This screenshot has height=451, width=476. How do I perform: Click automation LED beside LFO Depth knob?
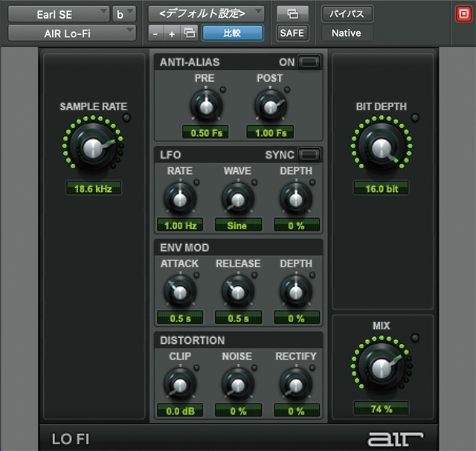pyautogui.click(x=312, y=182)
